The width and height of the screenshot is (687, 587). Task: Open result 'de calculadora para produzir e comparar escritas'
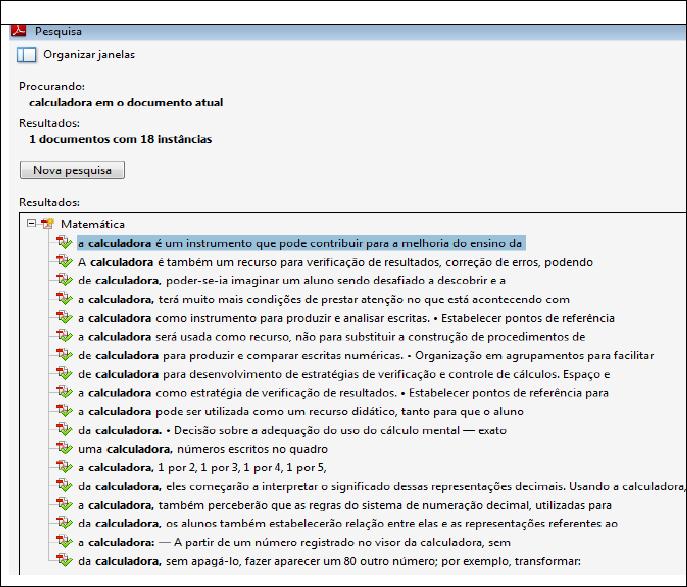click(x=366, y=355)
